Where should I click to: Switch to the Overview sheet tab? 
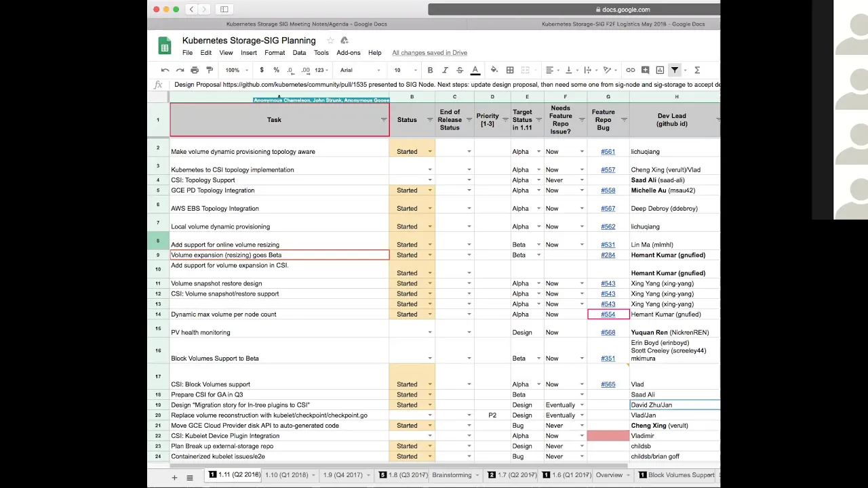tap(609, 475)
